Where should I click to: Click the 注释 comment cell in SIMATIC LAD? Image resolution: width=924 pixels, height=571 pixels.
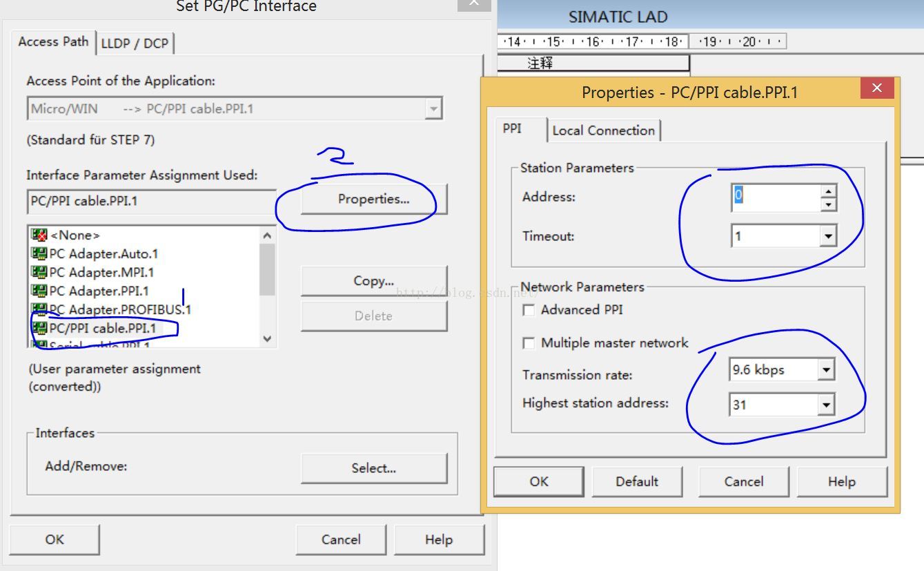point(593,63)
